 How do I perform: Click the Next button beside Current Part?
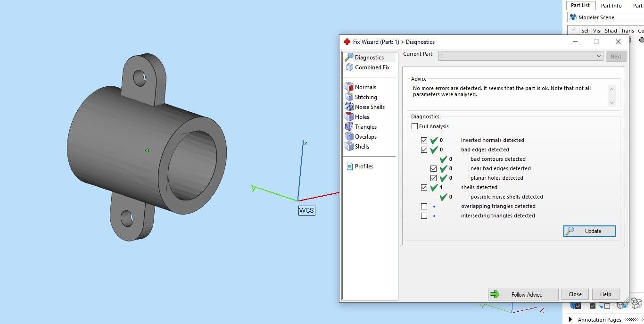point(616,57)
